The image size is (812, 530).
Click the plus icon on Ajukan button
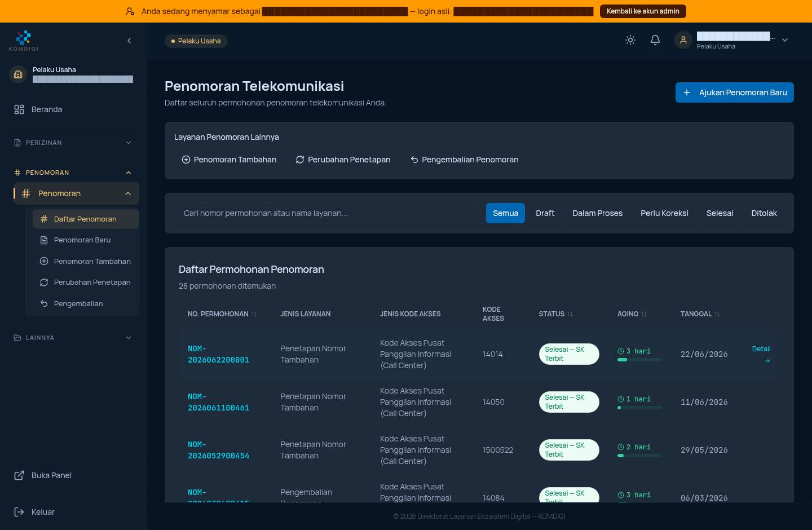coord(687,92)
